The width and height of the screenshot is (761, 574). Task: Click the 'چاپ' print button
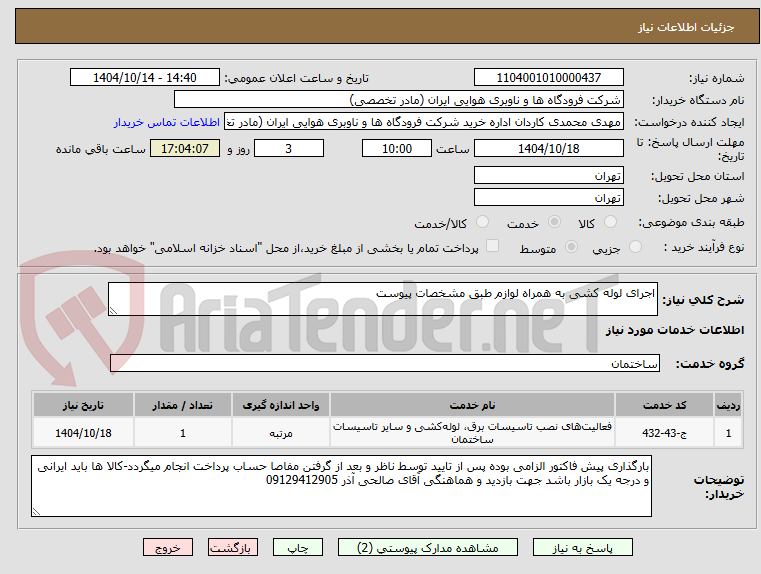pyautogui.click(x=298, y=547)
